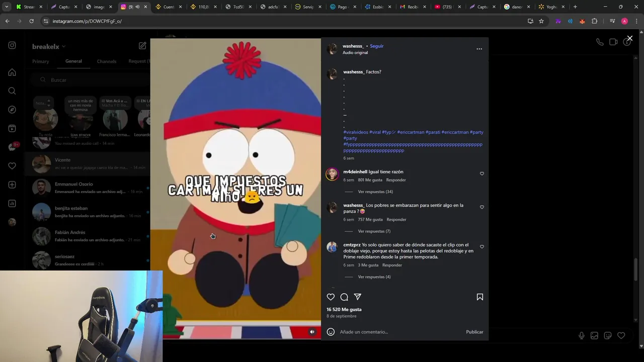
Task: Attach an image in the chat bar
Action: tap(594, 336)
